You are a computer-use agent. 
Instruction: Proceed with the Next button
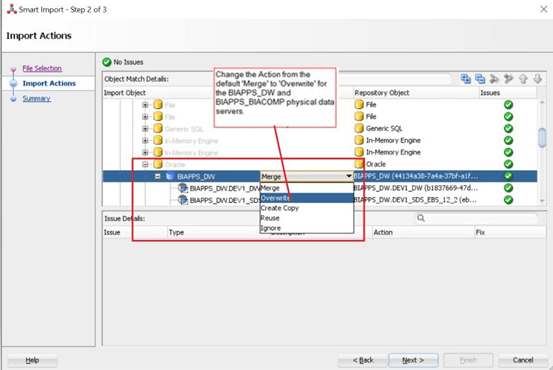[413, 360]
